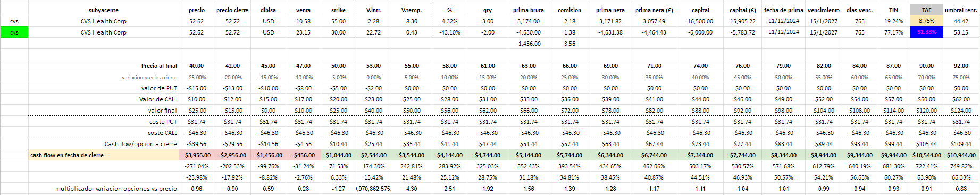980x195 pixels.
Task: Select the 'valor de PUT' row label
Action: point(159,88)
